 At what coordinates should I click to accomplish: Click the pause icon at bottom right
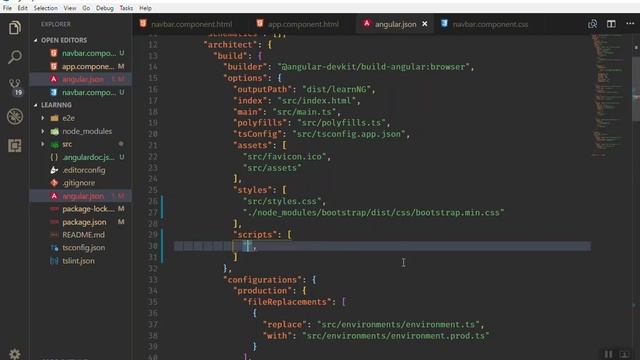(608, 354)
